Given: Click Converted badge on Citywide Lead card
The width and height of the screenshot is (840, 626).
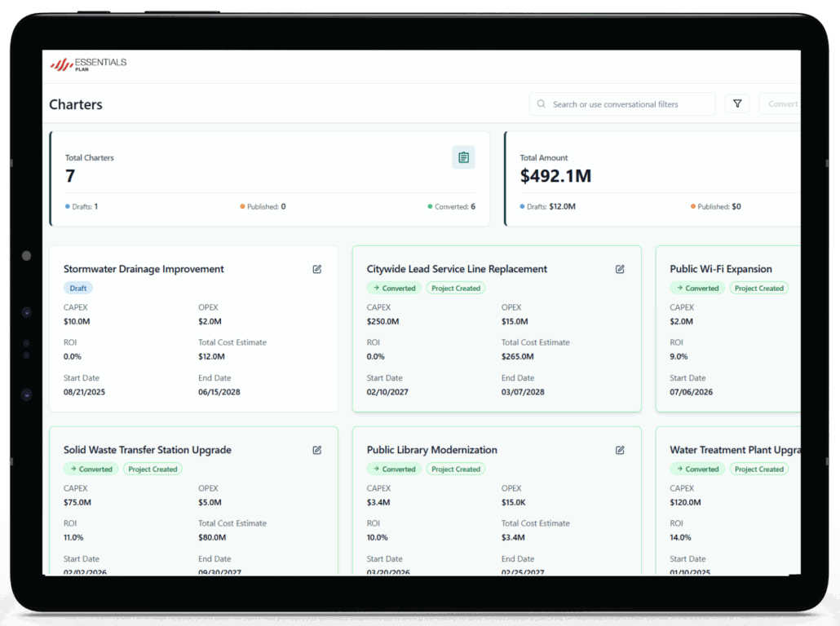Looking at the screenshot, I should [394, 289].
